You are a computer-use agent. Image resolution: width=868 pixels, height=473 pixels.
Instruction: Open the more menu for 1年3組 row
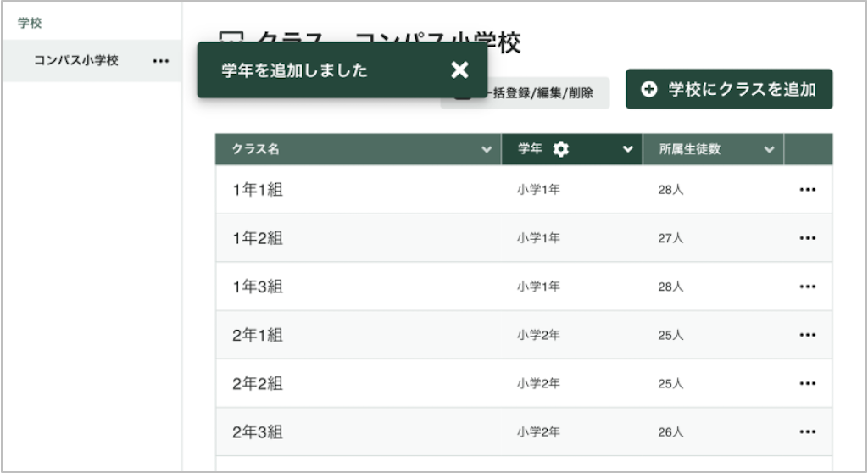click(x=807, y=287)
